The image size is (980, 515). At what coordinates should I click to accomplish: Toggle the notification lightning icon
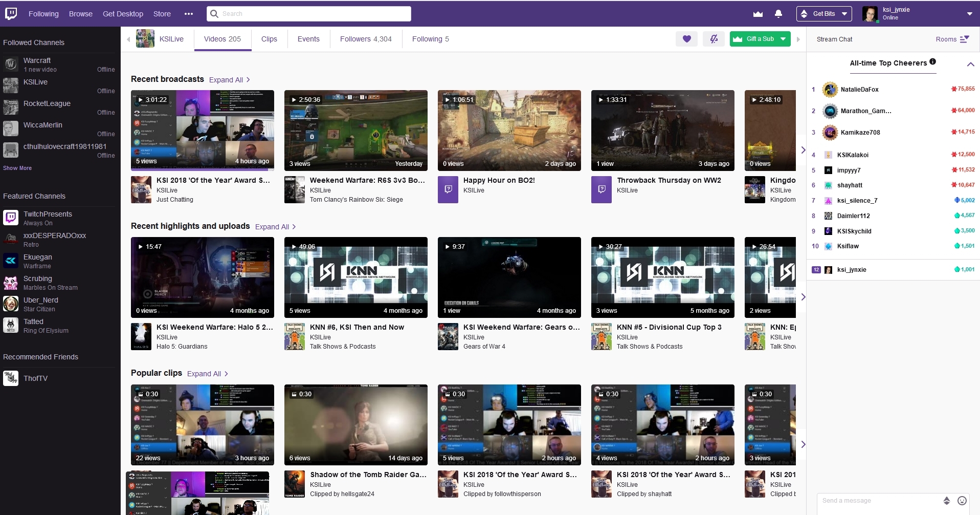point(714,39)
